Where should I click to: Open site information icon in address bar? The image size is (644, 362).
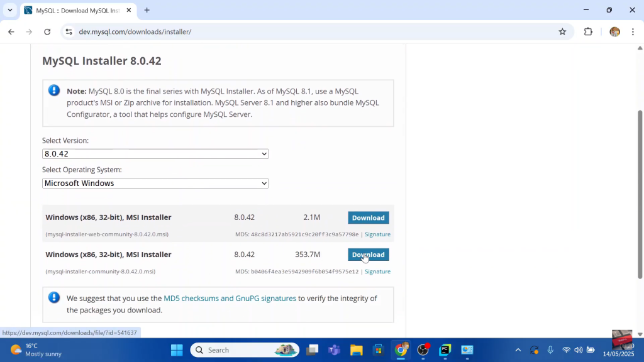(69, 31)
